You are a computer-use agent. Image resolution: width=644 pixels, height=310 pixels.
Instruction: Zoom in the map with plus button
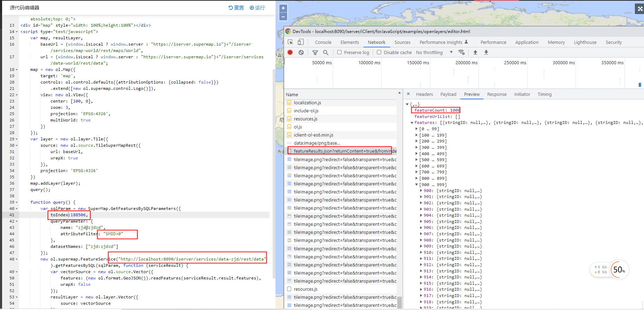click(x=283, y=8)
